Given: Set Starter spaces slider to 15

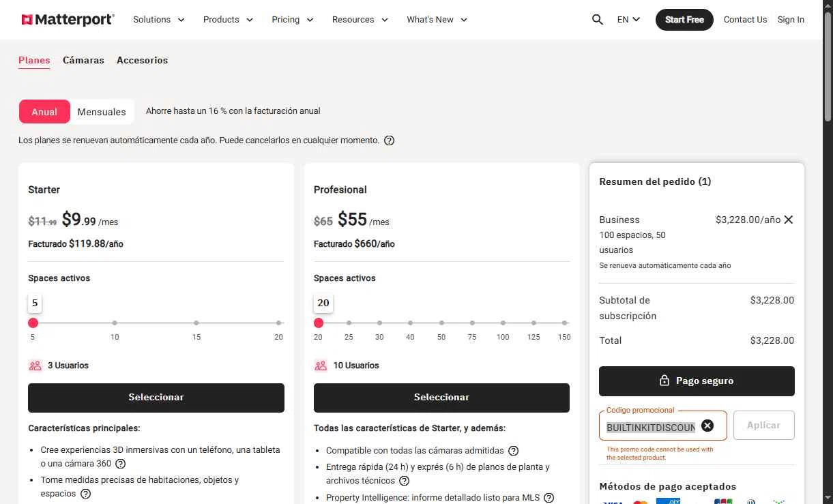Looking at the screenshot, I should point(196,323).
